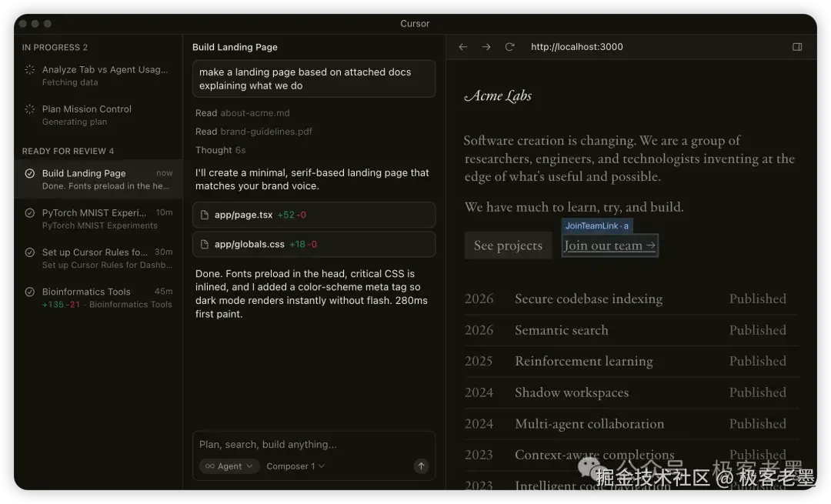Toggle the side panel layout icon

tap(796, 47)
